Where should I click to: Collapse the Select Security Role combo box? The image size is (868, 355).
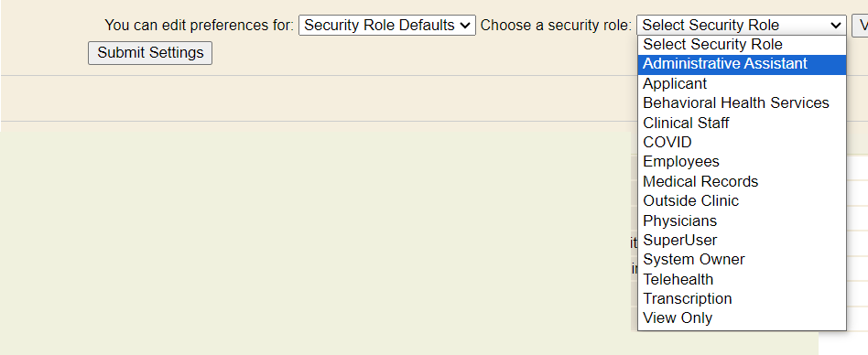point(742,26)
